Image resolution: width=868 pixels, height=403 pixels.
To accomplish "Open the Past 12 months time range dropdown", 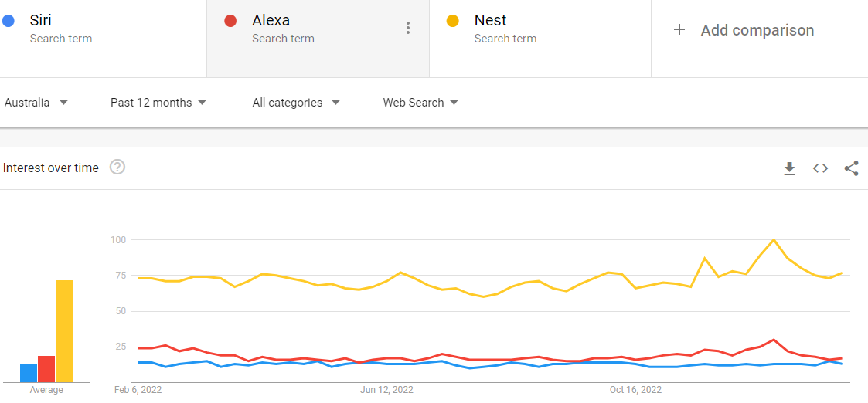I will pyautogui.click(x=158, y=103).
